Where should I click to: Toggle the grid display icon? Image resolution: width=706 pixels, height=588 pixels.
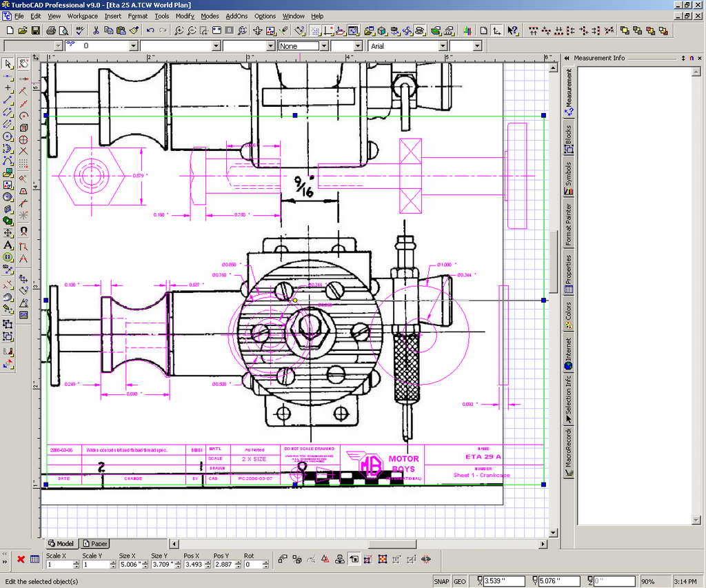(315, 30)
